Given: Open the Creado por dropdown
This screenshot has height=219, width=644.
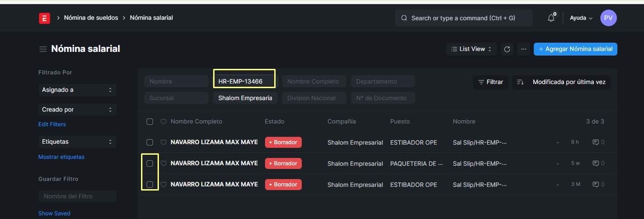Looking at the screenshot, I should [x=77, y=110].
